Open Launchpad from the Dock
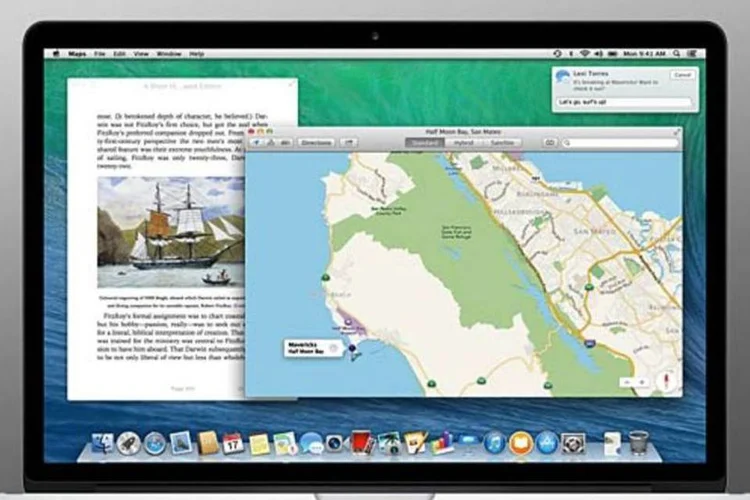The height and width of the screenshot is (500, 750). 129,444
